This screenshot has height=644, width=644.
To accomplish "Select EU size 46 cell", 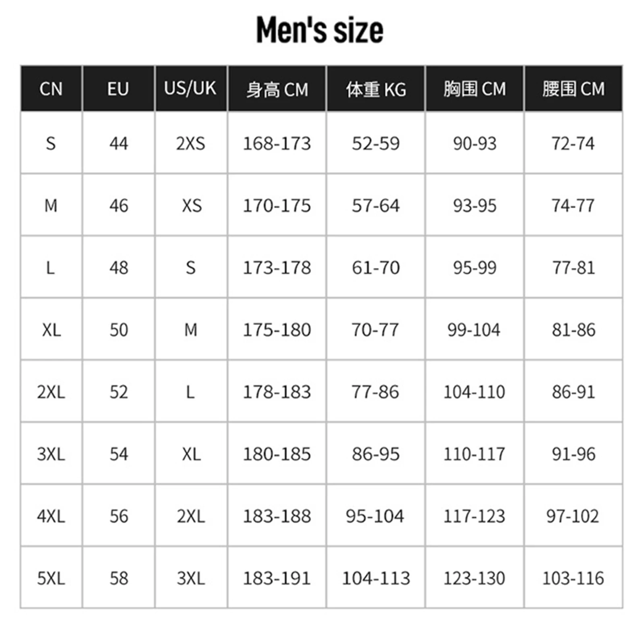I will 119,206.
